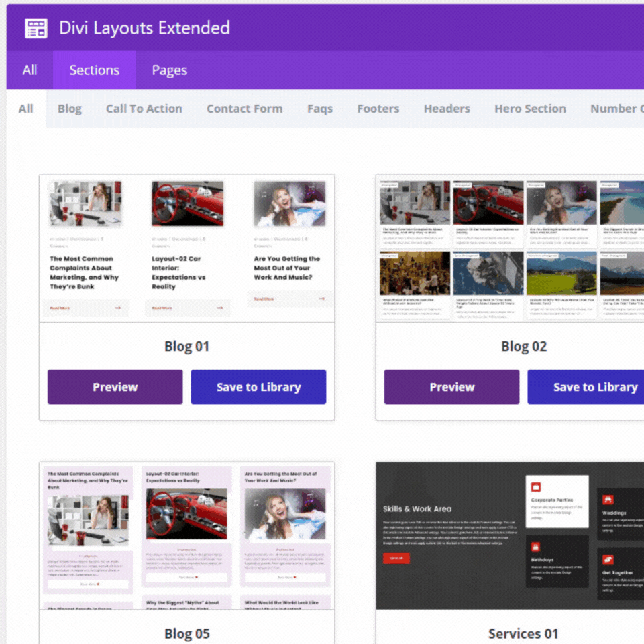Filter by Hero Section category

coord(530,109)
